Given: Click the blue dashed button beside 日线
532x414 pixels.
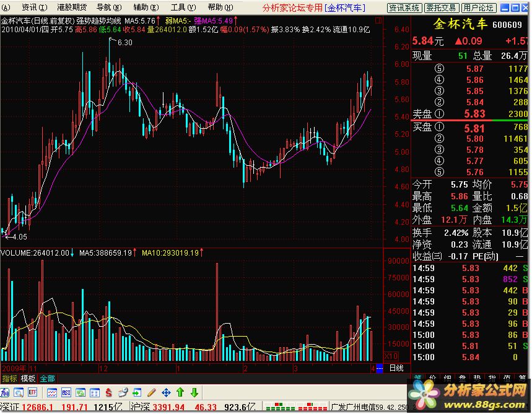Looking at the screenshot, I should tap(379, 369).
